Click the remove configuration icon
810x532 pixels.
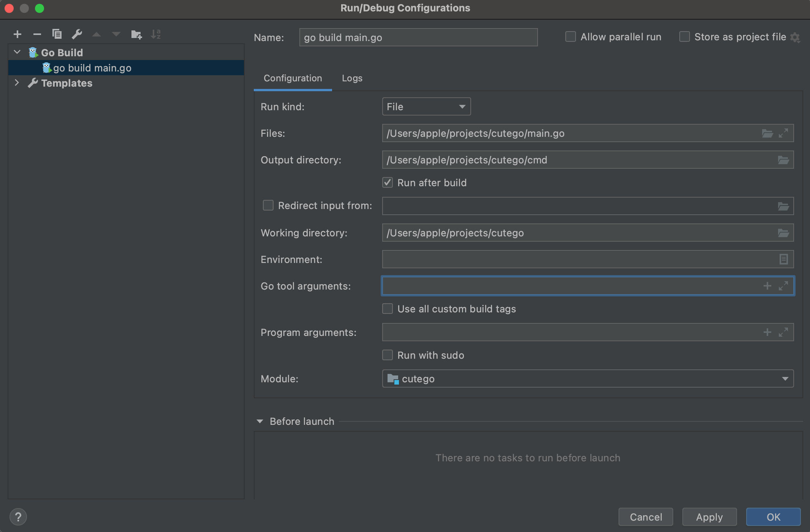pos(37,33)
